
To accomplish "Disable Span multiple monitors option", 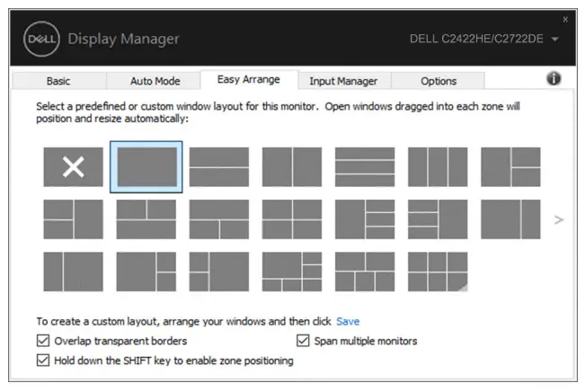I will [303, 342].
